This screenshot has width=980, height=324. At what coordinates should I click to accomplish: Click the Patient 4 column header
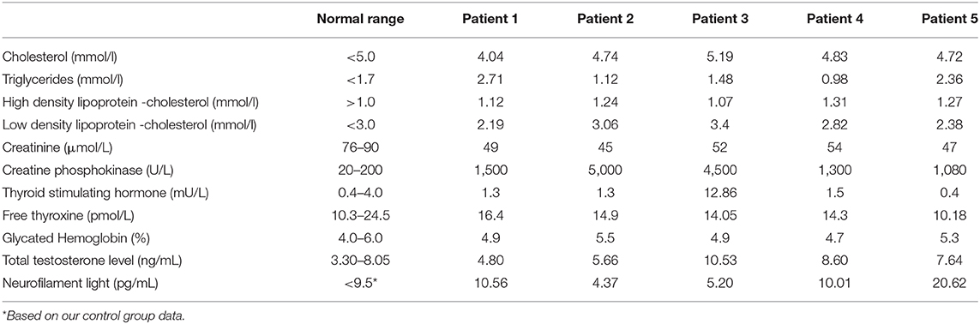pyautogui.click(x=834, y=20)
